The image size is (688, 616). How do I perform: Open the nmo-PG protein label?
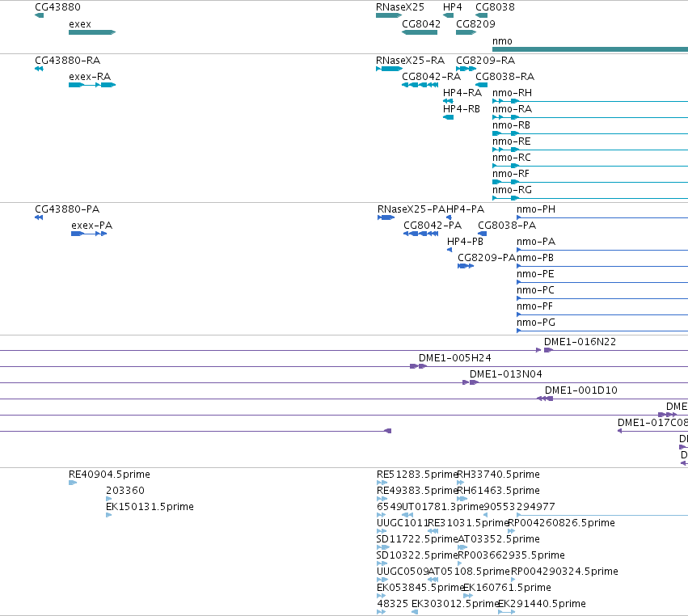[x=536, y=323]
